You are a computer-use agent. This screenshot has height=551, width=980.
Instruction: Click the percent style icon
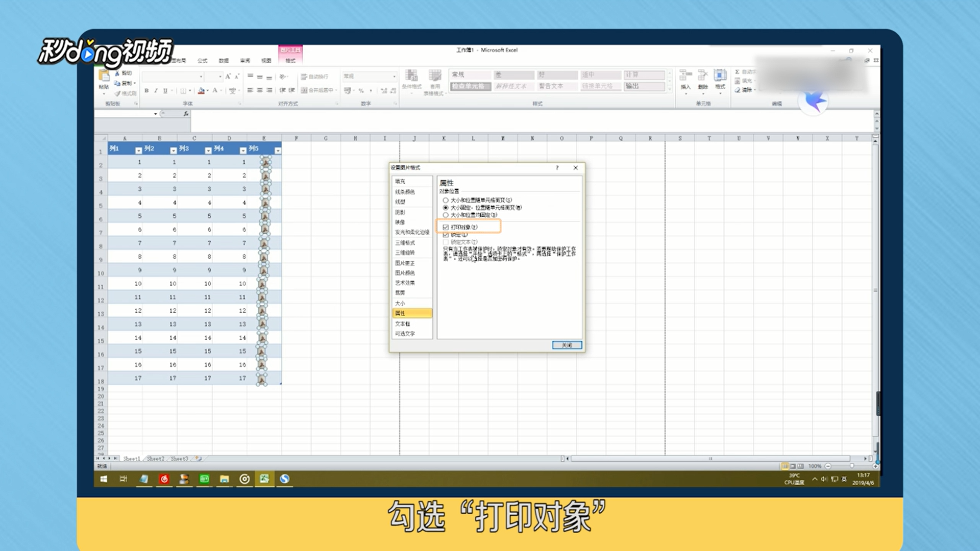coord(361,91)
